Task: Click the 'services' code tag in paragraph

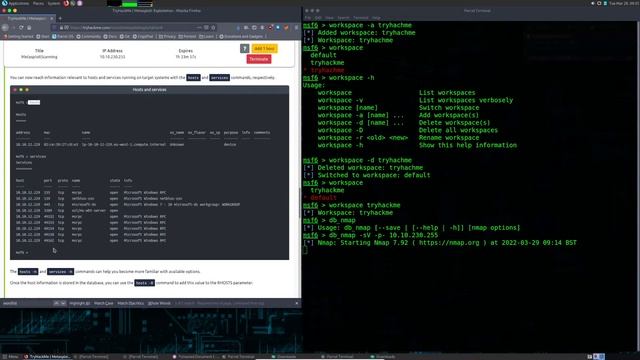Action: [220, 78]
